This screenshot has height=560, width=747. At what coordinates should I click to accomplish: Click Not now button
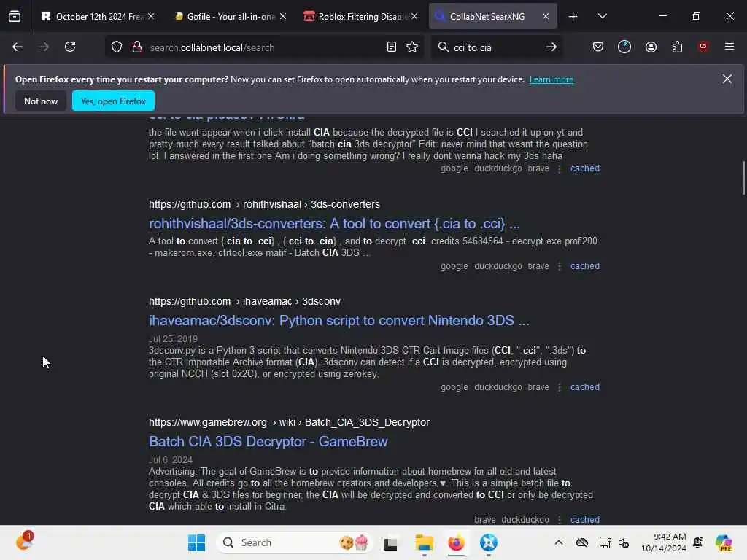41,101
